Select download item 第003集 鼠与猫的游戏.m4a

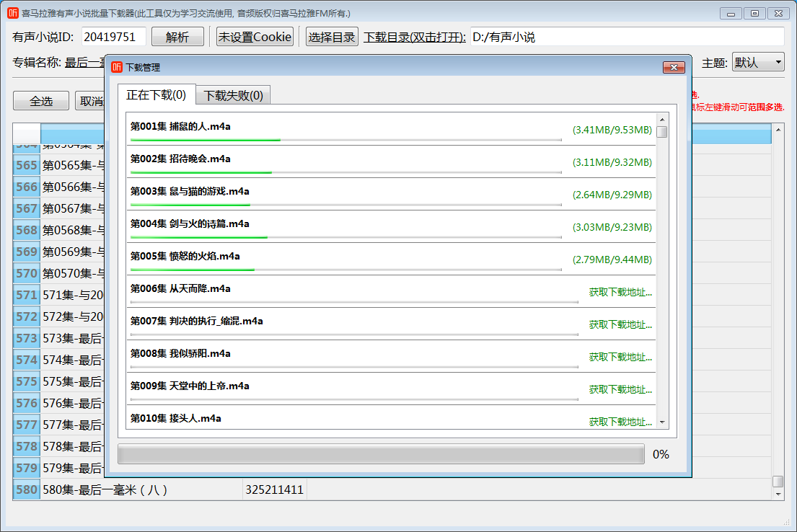[x=391, y=194]
